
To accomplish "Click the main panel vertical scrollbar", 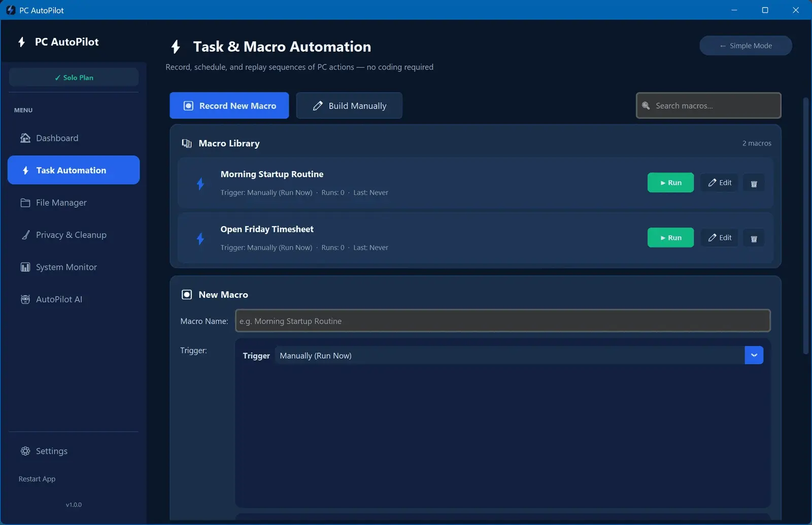I will point(805,226).
